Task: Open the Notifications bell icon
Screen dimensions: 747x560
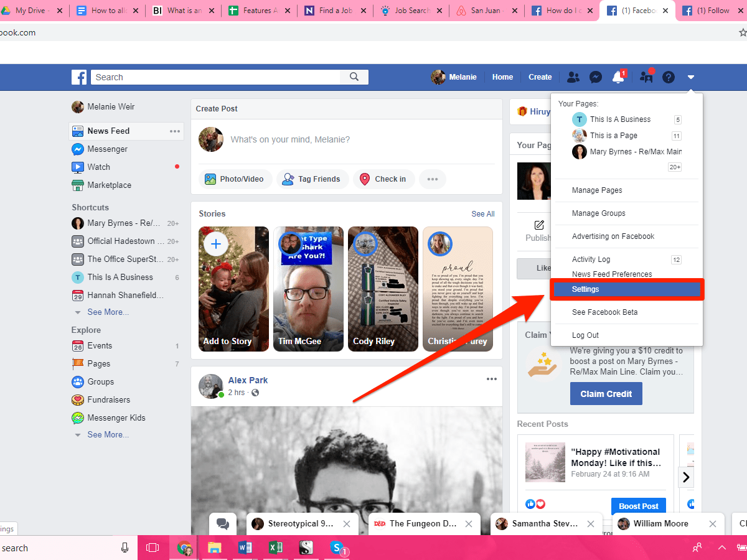Action: pyautogui.click(x=618, y=77)
